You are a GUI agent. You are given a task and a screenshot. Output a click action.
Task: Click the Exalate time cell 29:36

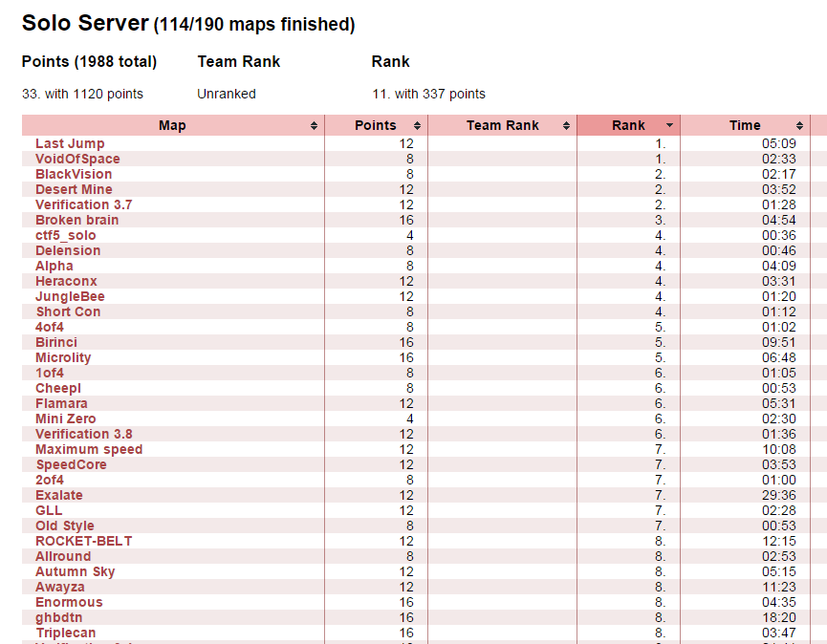[779, 495]
